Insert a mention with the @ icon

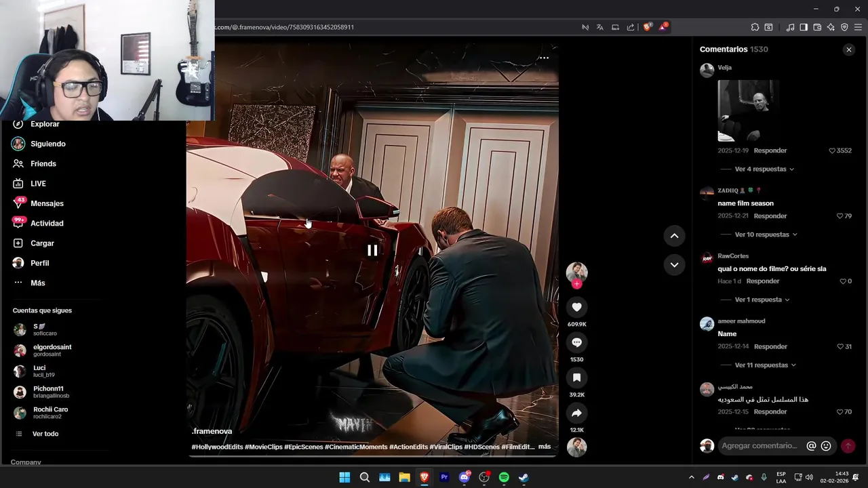pos(811,446)
